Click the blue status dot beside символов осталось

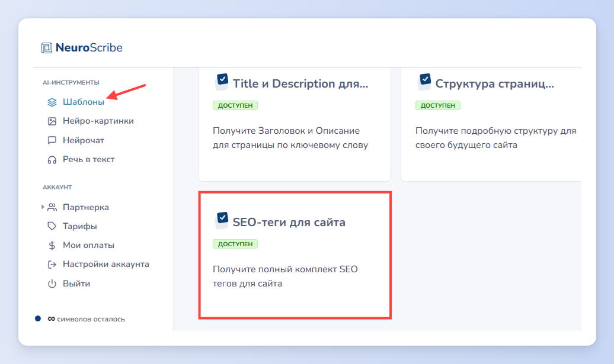pyautogui.click(x=37, y=318)
